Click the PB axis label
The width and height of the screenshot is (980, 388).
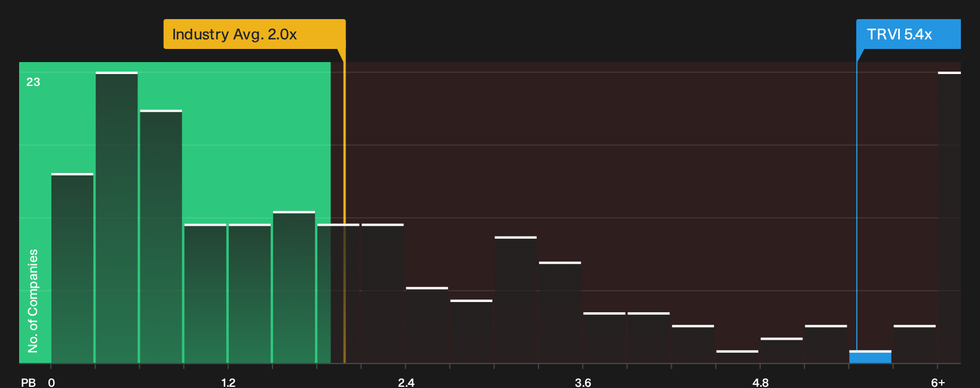pos(28,382)
